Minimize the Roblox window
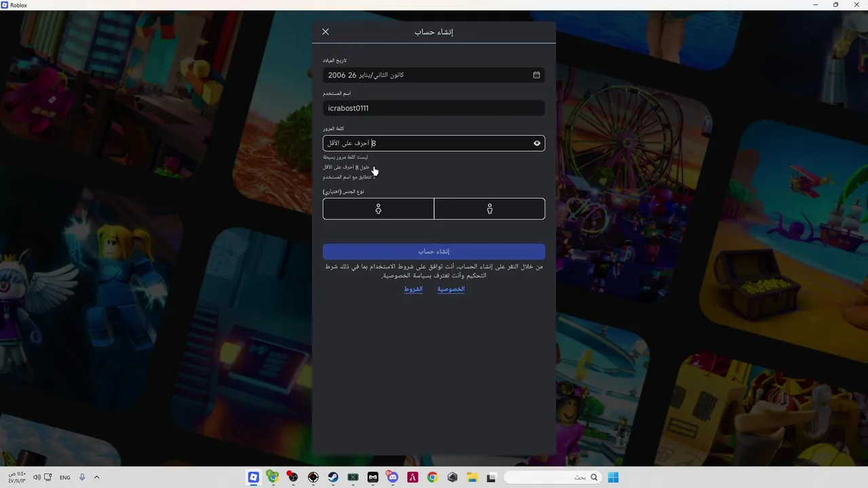The image size is (868, 488). click(815, 5)
